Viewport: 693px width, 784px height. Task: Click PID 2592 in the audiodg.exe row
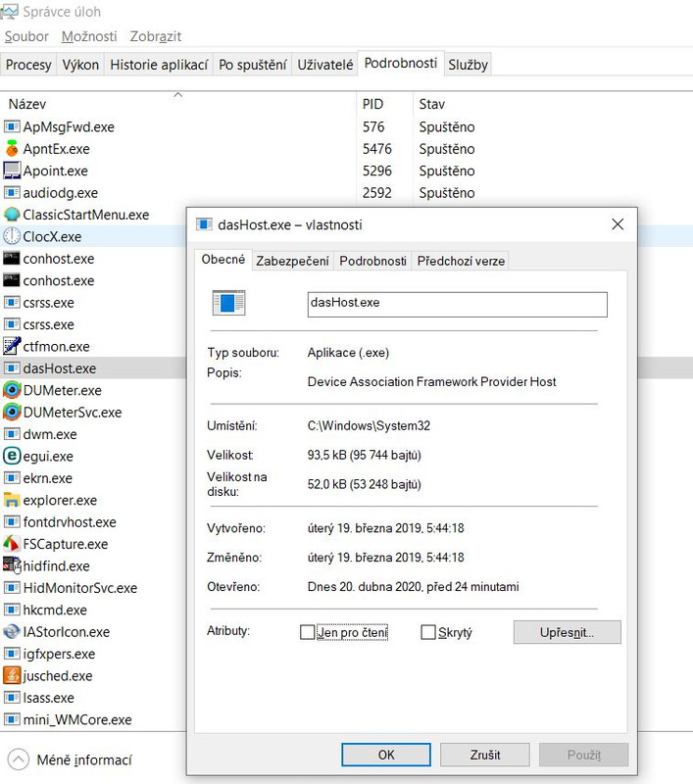[x=377, y=192]
